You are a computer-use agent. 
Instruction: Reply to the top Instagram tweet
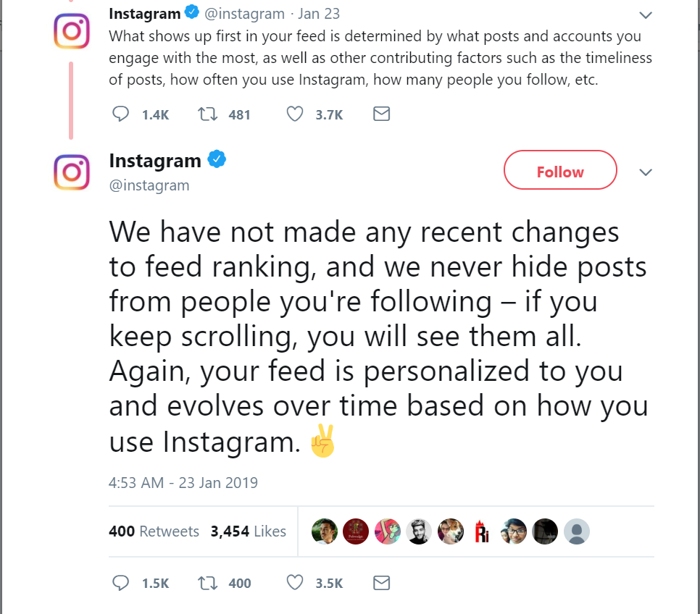coord(121,114)
